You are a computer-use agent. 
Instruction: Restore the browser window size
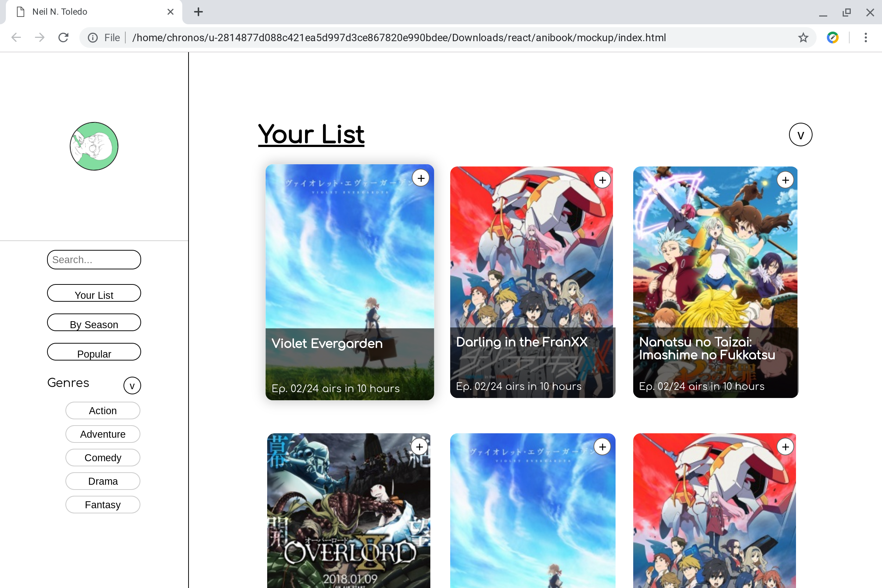click(847, 12)
